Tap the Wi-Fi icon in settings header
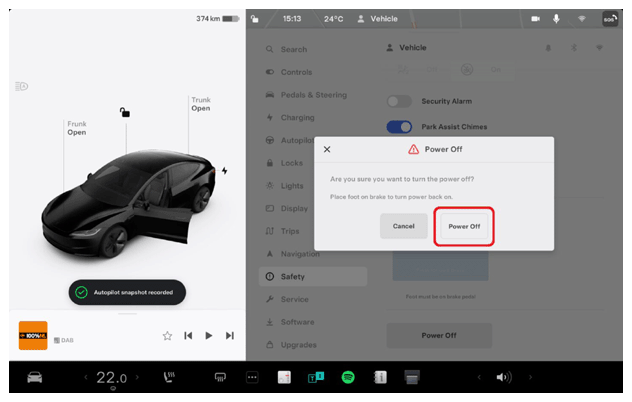 point(599,48)
